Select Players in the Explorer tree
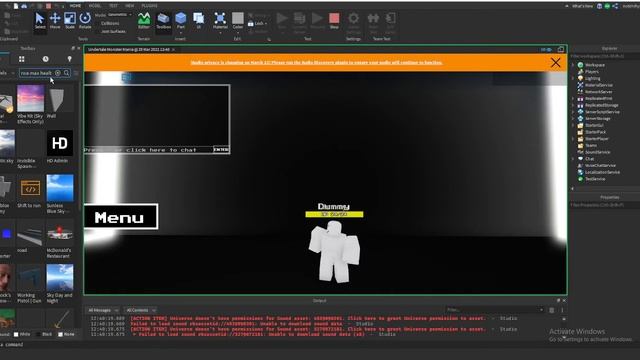Screen dimensions: 640x360 [591, 71]
